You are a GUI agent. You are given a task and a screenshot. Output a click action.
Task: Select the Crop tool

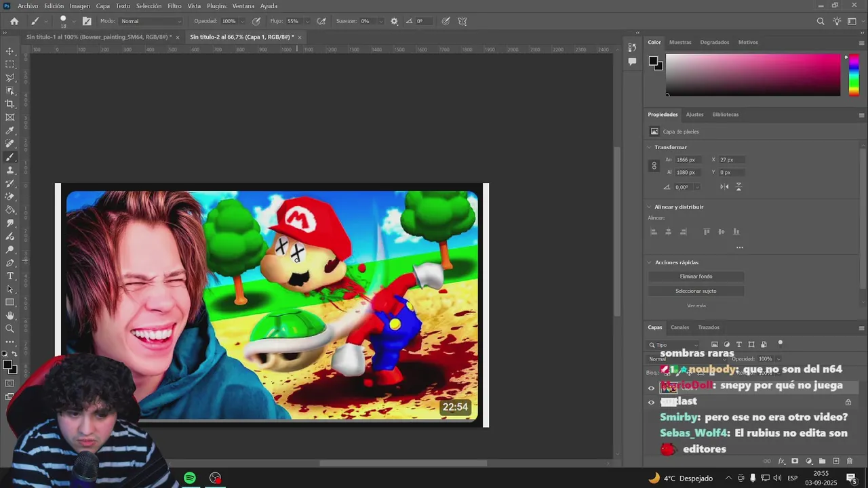10,104
